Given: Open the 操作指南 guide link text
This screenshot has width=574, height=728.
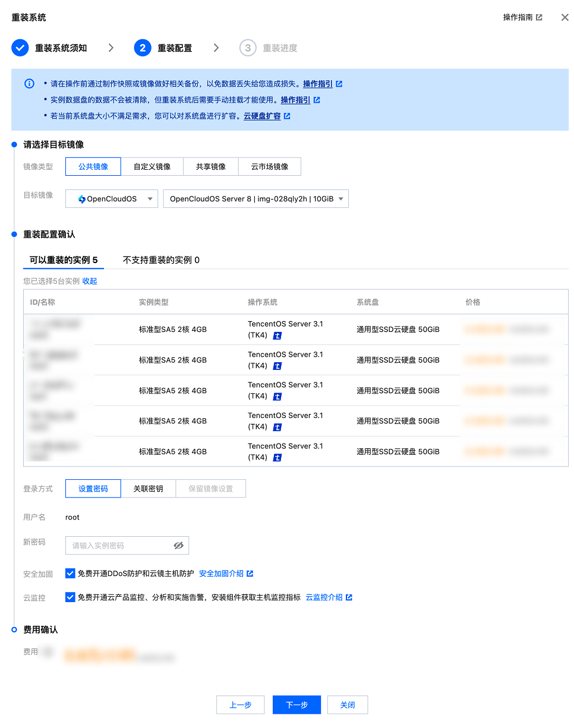Looking at the screenshot, I should (x=518, y=18).
